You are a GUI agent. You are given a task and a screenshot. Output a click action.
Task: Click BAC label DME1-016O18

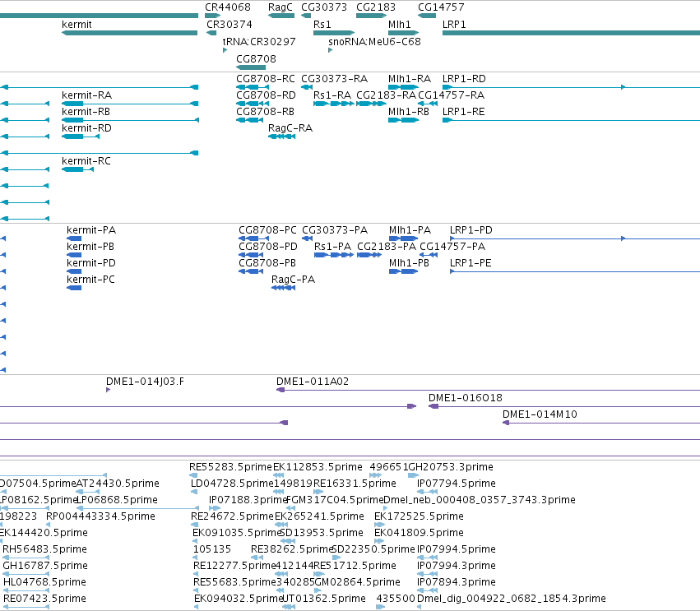[x=466, y=398]
